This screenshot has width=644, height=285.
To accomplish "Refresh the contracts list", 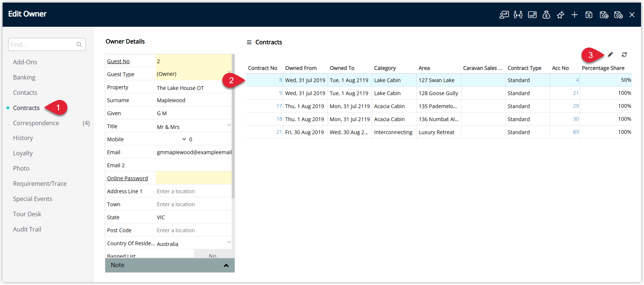I will click(624, 55).
